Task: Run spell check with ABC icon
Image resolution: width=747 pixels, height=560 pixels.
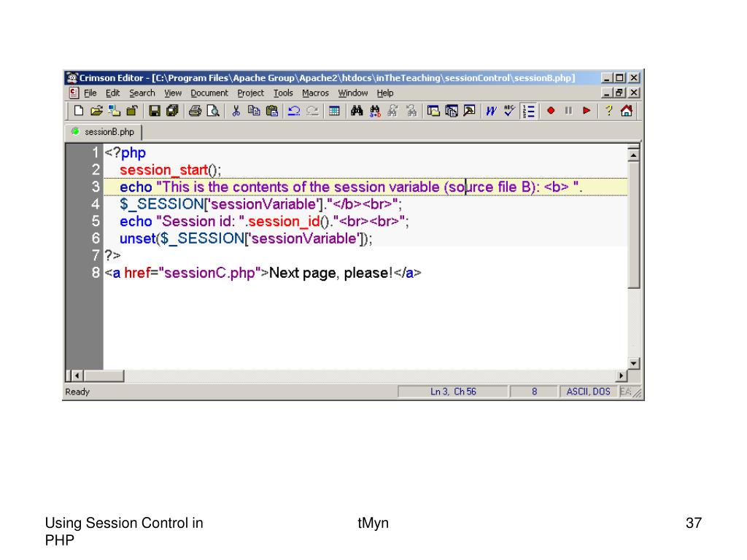Action: click(510, 112)
